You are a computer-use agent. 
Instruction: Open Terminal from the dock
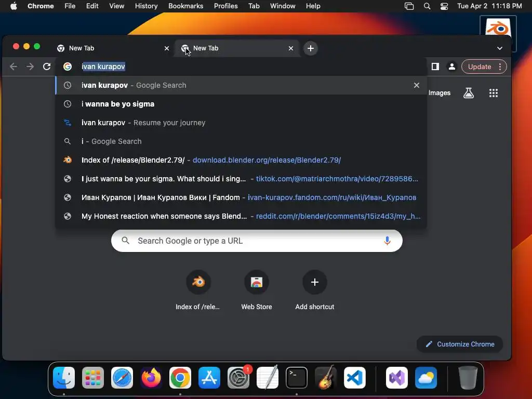(x=297, y=378)
